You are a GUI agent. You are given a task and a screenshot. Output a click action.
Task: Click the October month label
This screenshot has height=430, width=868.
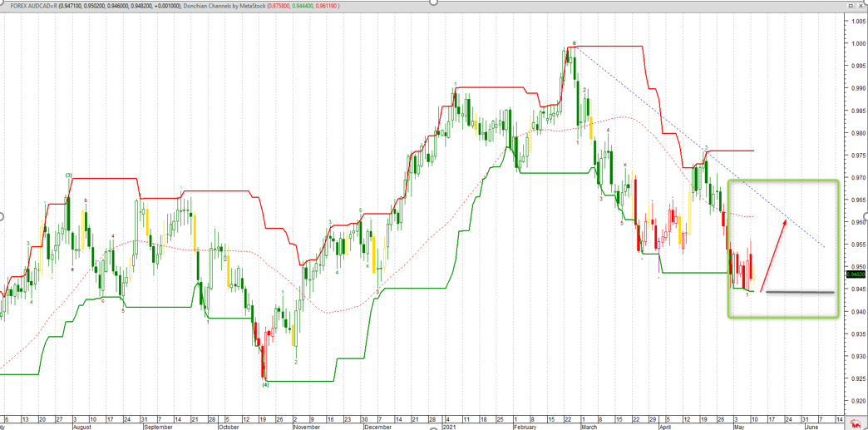[x=230, y=427]
